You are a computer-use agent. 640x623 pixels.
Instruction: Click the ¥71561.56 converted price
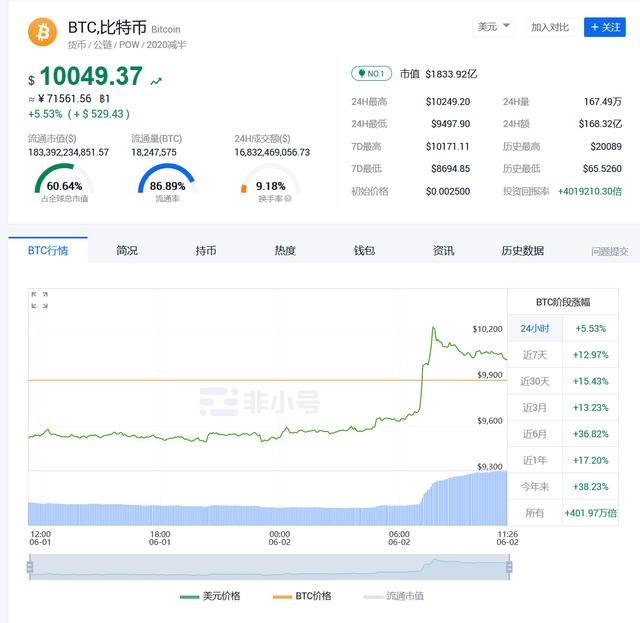click(x=64, y=99)
